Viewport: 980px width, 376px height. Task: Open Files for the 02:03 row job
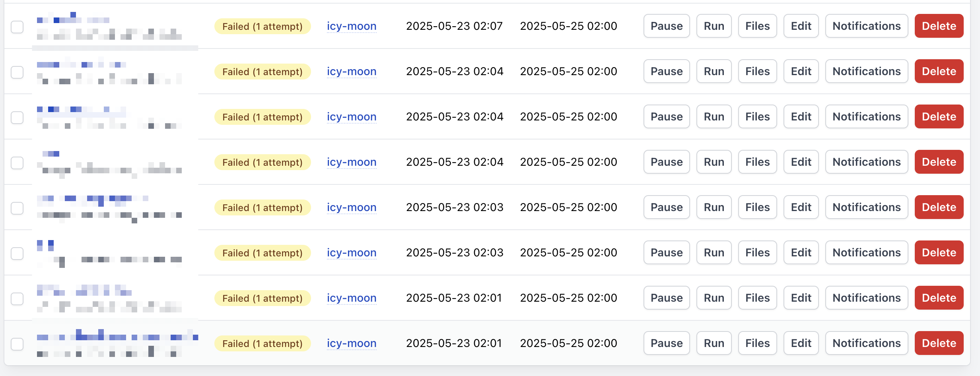tap(757, 207)
